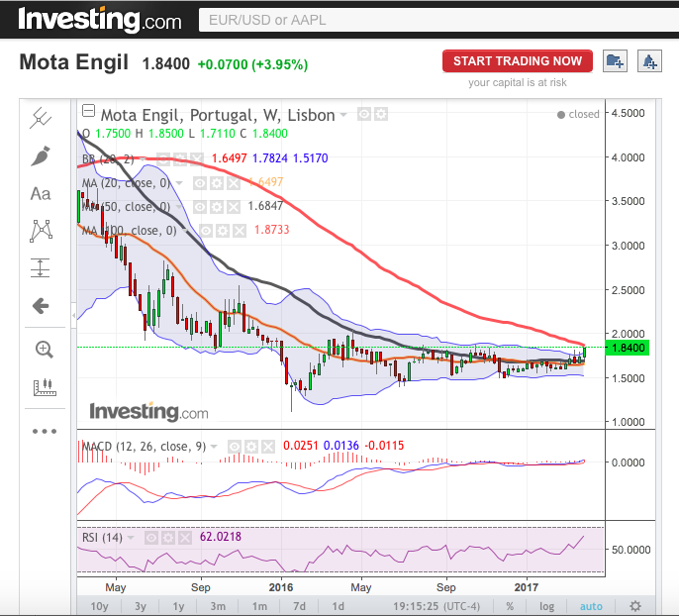
Task: Remove the MA (20, close, 0) indicator
Action: pyautogui.click(x=234, y=183)
